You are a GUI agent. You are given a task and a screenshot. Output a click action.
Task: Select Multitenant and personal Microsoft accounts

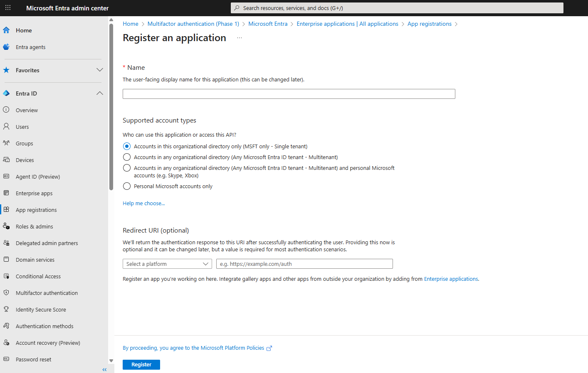click(x=127, y=168)
